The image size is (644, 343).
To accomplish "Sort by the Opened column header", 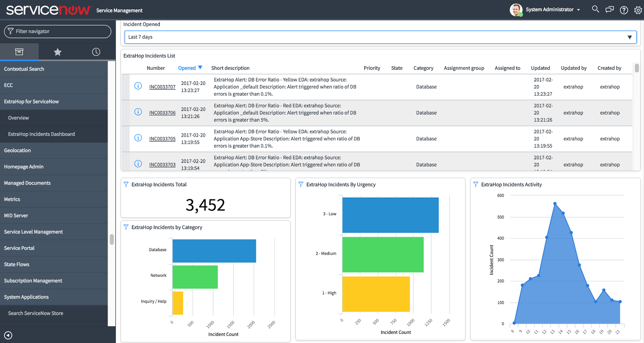I will click(x=187, y=68).
